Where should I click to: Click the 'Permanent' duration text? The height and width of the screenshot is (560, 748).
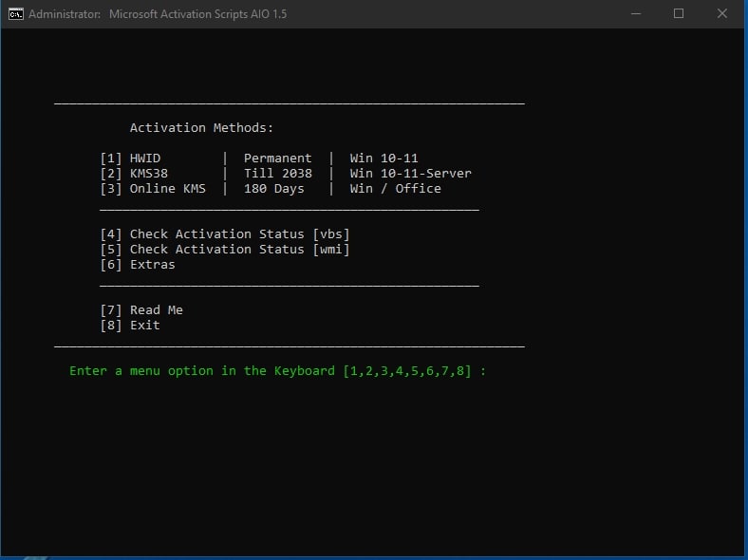[x=277, y=159]
